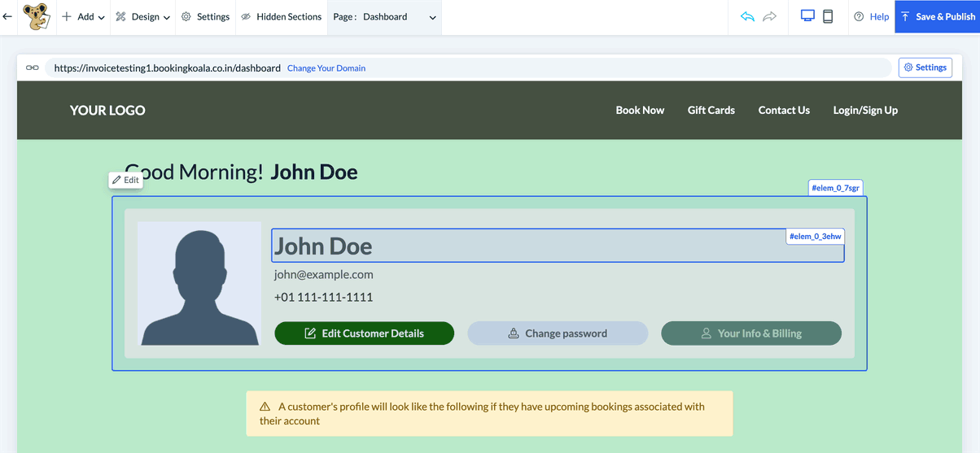Click the Edit pencil tag on section
Screen dimensions: 980x453
click(x=126, y=180)
